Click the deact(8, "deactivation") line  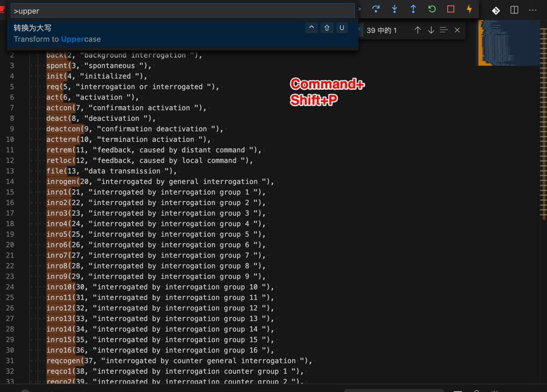tap(101, 118)
